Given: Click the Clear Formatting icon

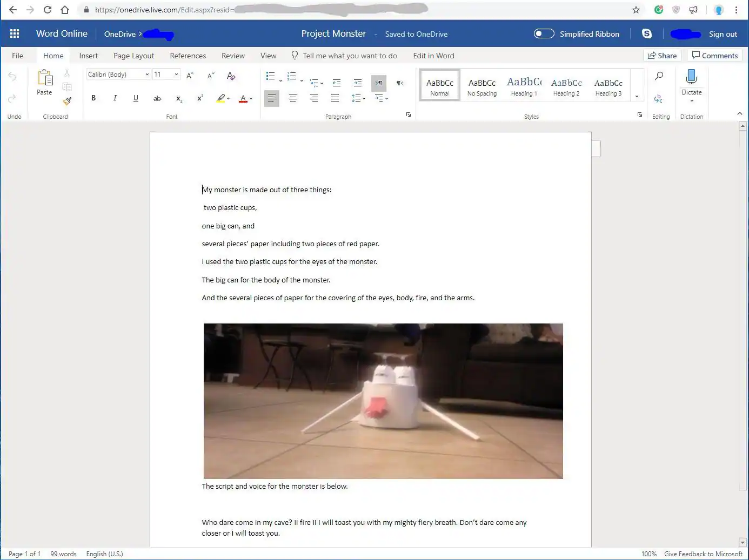Looking at the screenshot, I should [231, 76].
